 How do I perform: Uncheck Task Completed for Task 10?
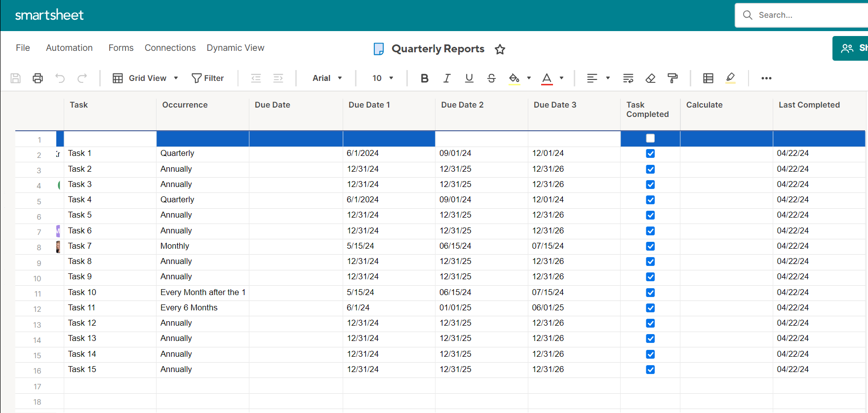[x=650, y=293]
